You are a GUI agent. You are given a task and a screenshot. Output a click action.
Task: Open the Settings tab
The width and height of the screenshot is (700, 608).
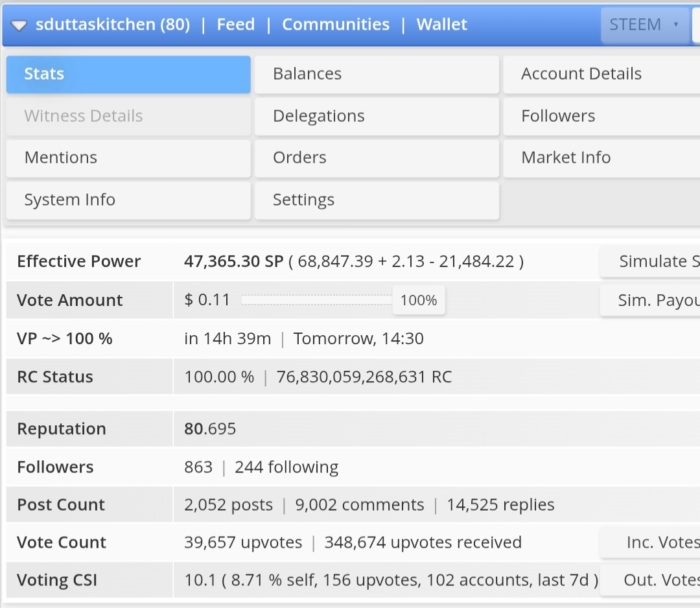tap(377, 200)
